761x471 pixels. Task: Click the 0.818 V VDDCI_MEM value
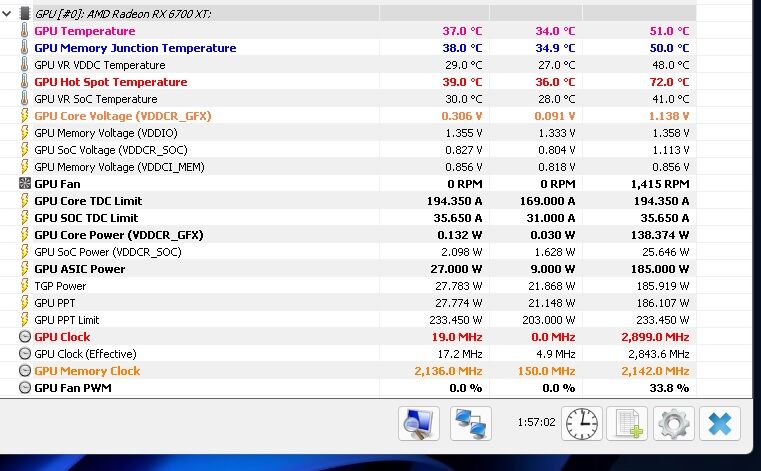point(557,167)
